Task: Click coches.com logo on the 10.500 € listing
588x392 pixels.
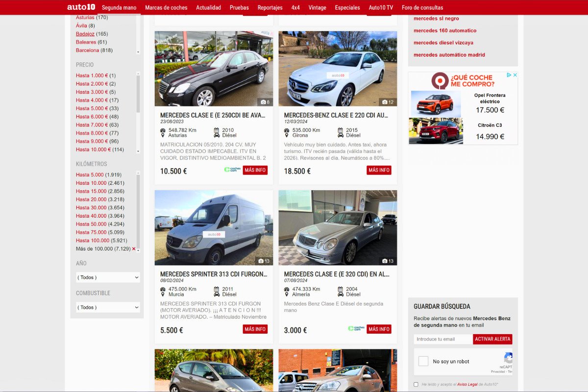Action: [232, 170]
